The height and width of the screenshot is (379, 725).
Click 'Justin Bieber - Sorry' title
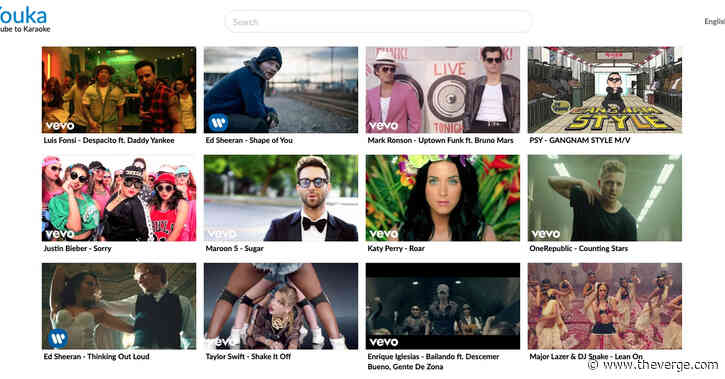coord(77,248)
